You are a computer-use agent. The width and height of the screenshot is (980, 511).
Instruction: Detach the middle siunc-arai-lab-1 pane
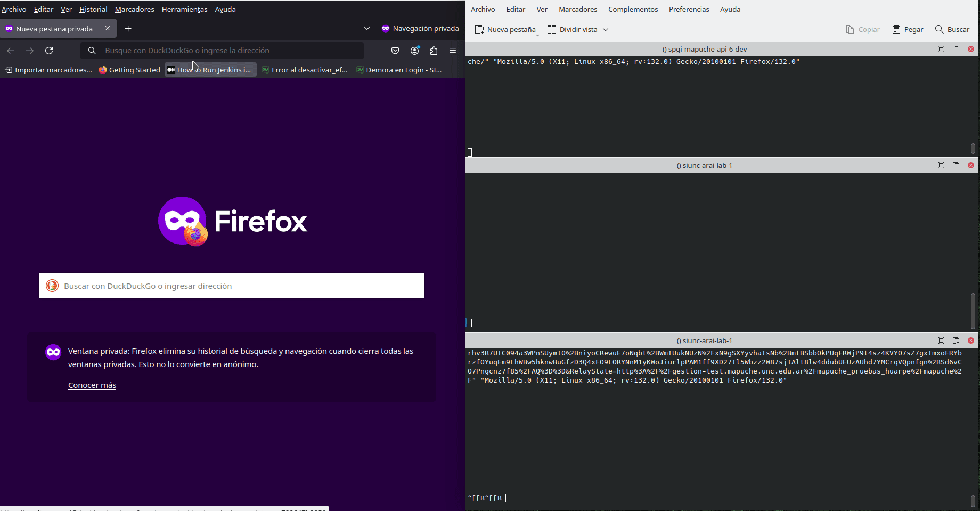click(956, 165)
